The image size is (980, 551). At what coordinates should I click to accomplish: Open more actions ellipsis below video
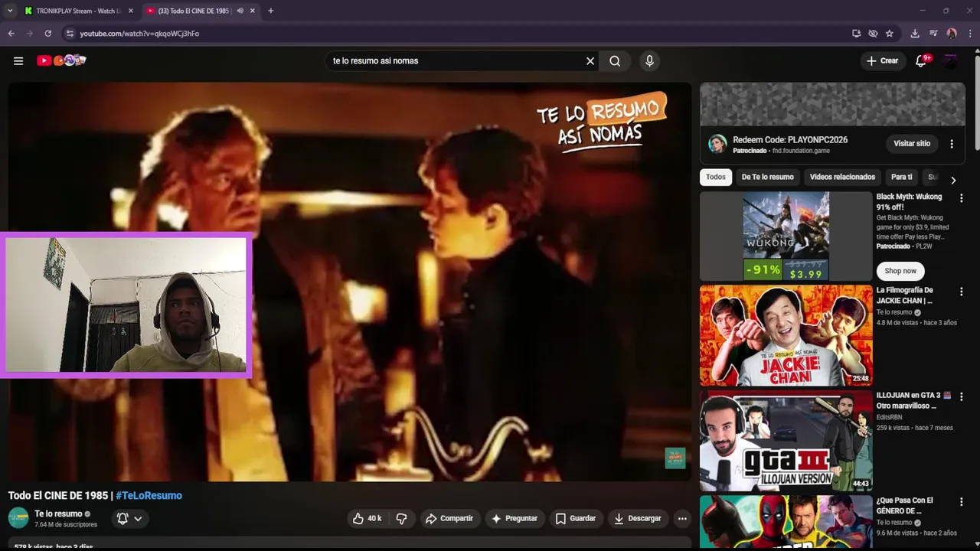682,518
